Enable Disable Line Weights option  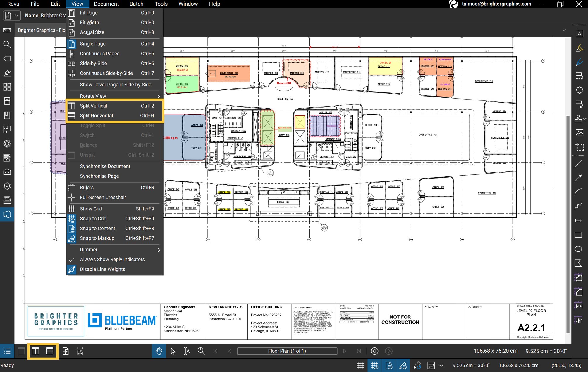coord(102,269)
